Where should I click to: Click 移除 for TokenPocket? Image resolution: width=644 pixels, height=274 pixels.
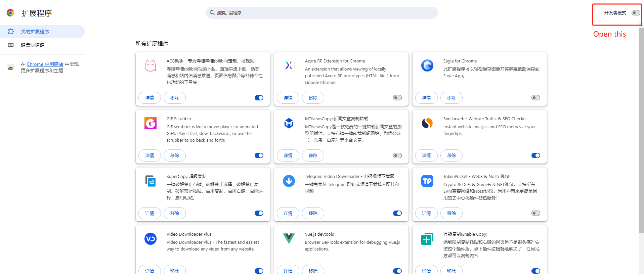pyautogui.click(x=452, y=213)
